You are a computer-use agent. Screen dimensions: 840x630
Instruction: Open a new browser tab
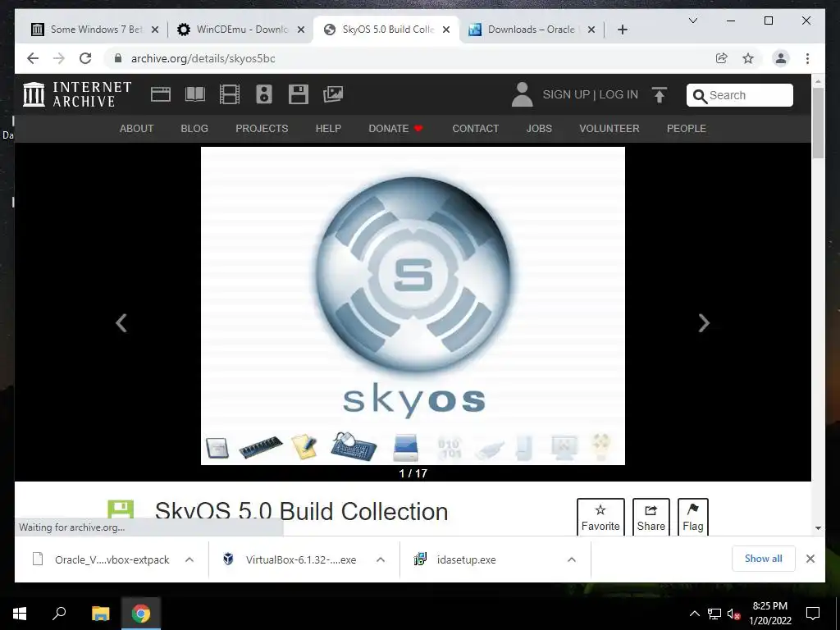click(622, 30)
